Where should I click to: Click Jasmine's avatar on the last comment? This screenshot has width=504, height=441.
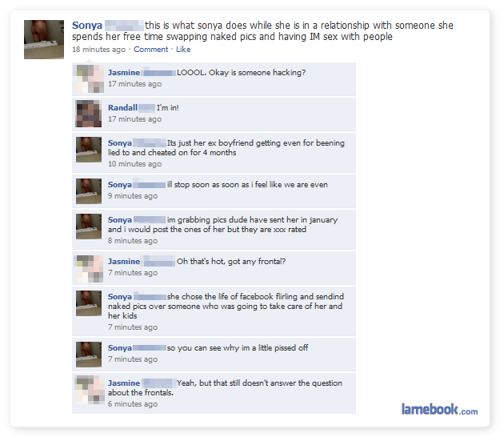(x=90, y=391)
